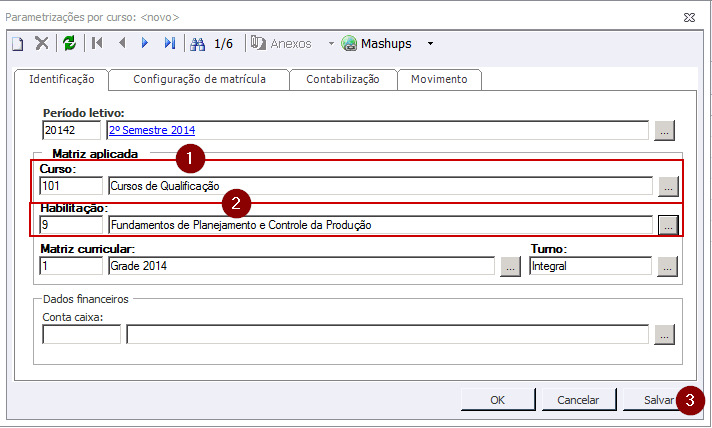
Task: Click the green refresh icon
Action: click(x=69, y=43)
